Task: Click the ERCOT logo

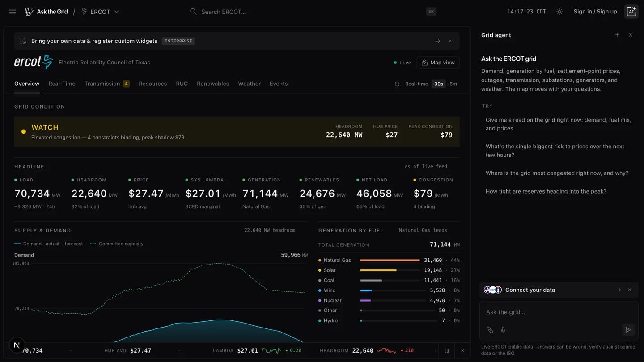Action: (34, 62)
